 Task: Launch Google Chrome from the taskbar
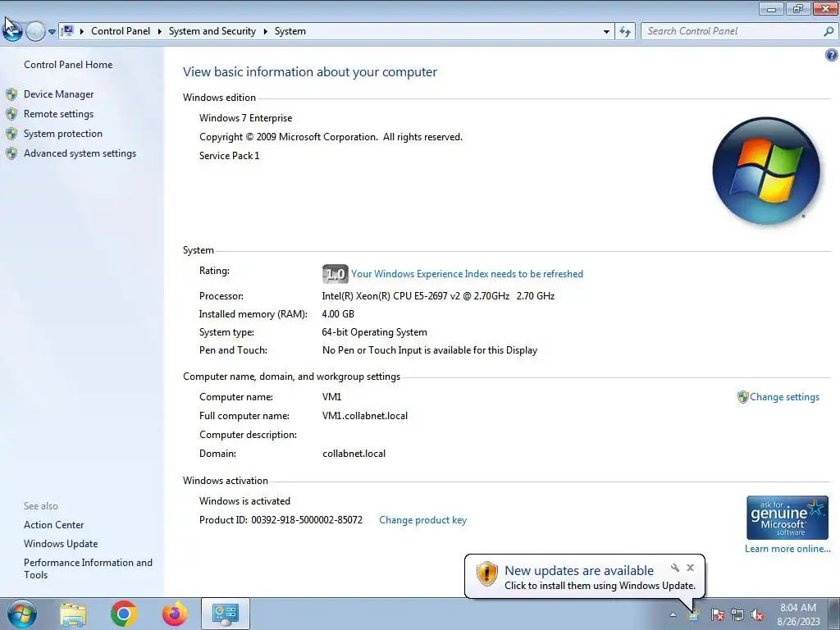(123, 614)
